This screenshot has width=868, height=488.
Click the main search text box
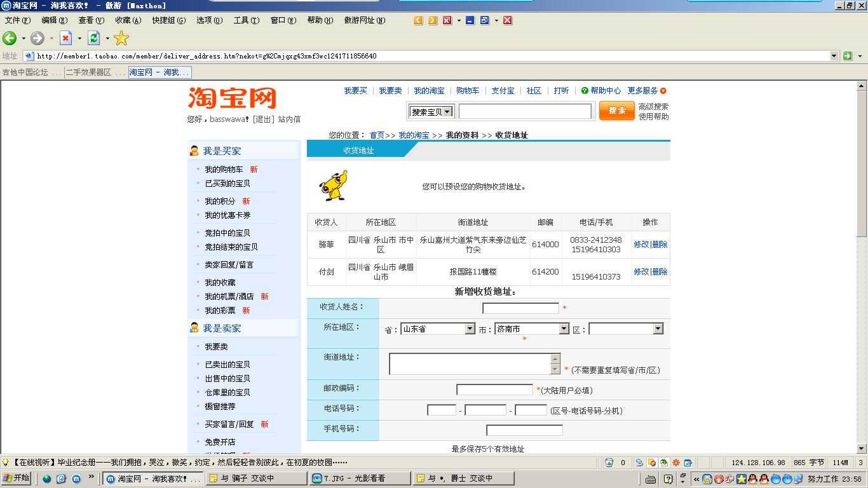tap(525, 112)
